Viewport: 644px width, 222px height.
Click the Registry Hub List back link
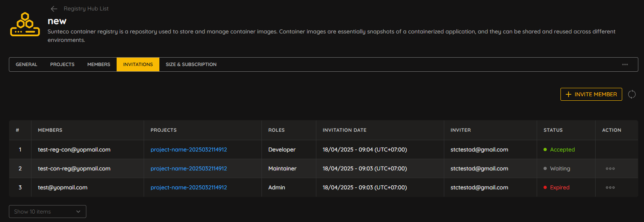pyautogui.click(x=86, y=8)
